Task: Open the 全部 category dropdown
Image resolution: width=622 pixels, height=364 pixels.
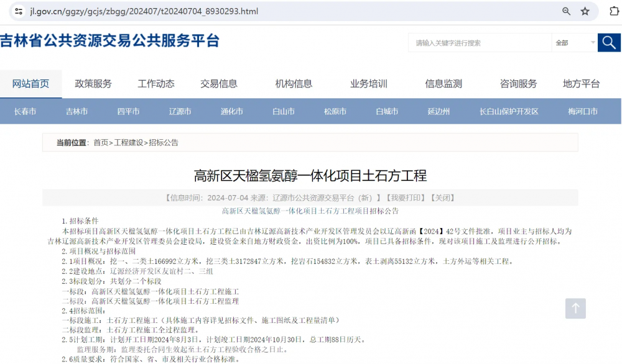Action: point(572,42)
